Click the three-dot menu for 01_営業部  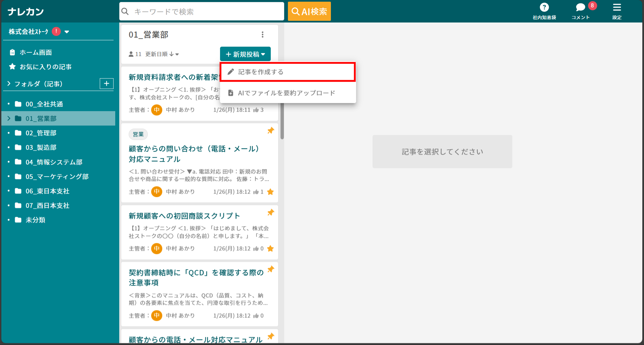pyautogui.click(x=262, y=35)
